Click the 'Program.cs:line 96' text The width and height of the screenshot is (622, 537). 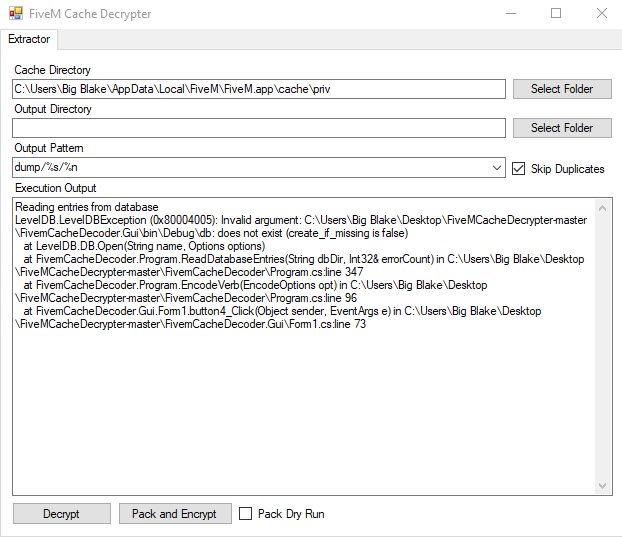point(313,298)
